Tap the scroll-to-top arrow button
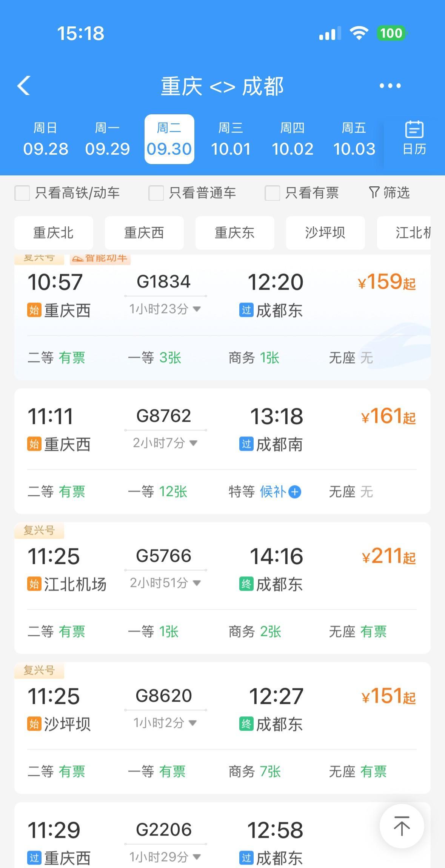 (x=402, y=826)
